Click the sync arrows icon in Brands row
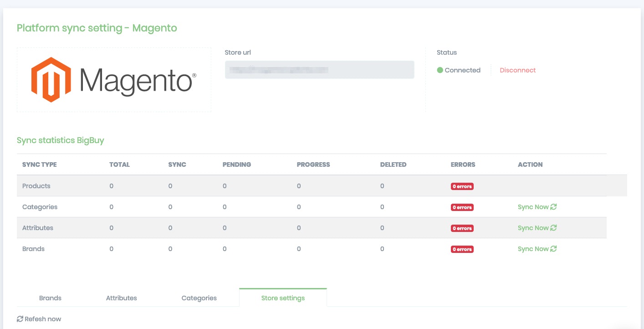Image resolution: width=644 pixels, height=329 pixels. coord(553,249)
